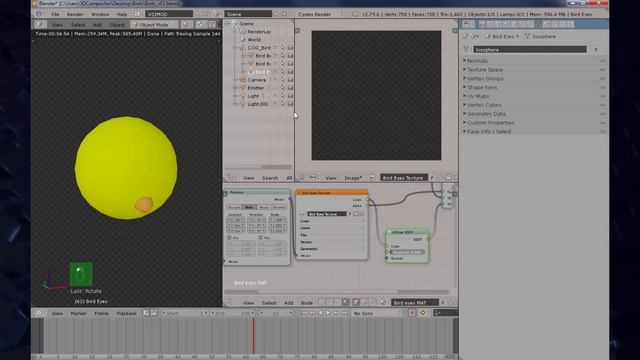Expand the Vertex Groups panel
The width and height of the screenshot is (640, 360).
point(533,78)
